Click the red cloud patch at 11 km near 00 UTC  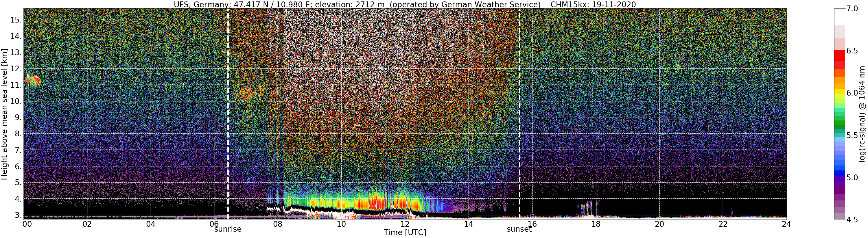pyautogui.click(x=33, y=80)
